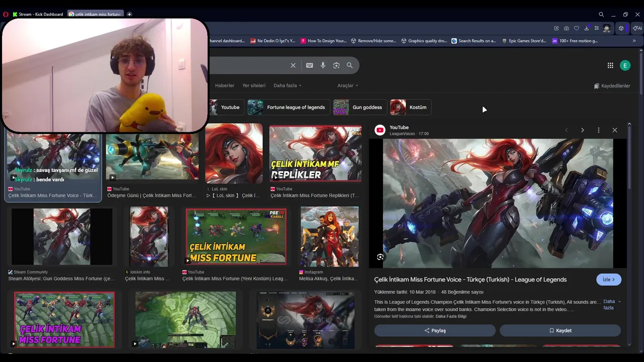Open the 100+ Free motion bookmark

(x=575, y=41)
